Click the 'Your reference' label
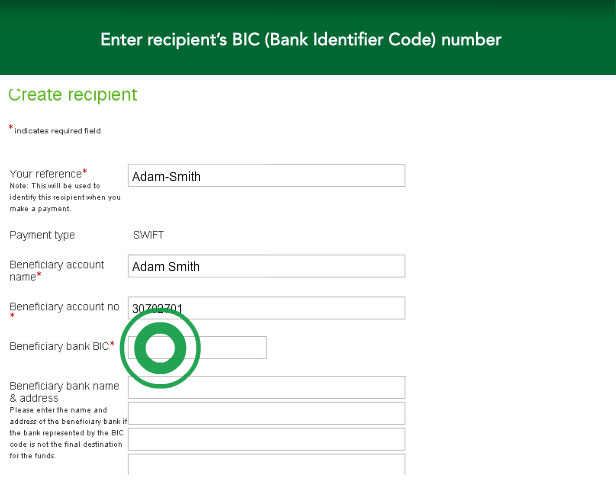 click(46, 174)
